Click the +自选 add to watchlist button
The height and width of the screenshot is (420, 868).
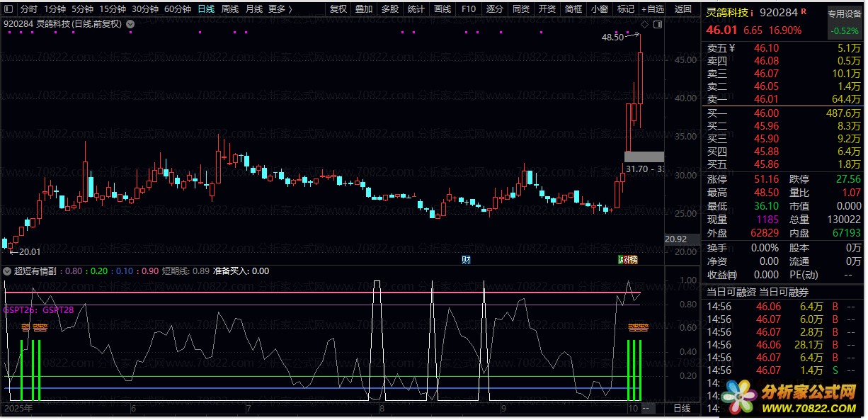[x=652, y=9]
